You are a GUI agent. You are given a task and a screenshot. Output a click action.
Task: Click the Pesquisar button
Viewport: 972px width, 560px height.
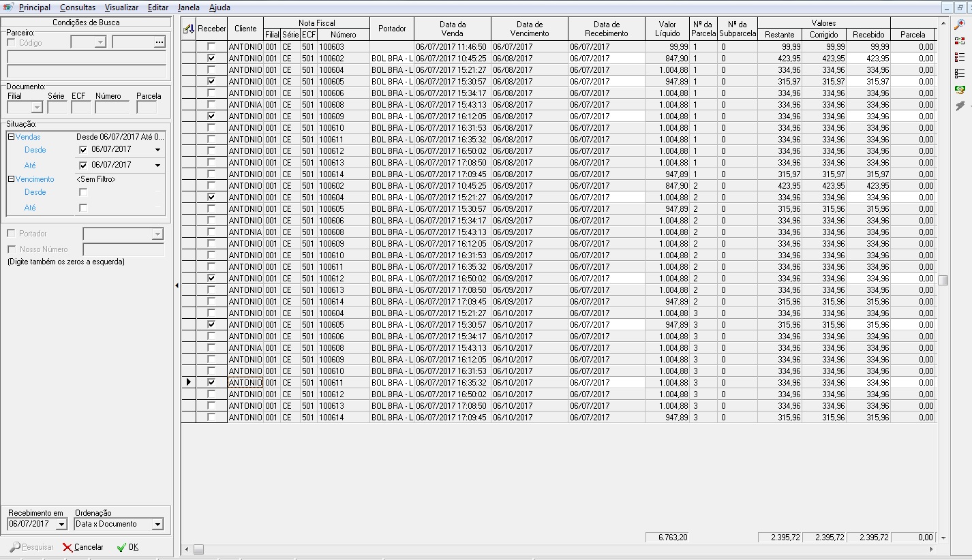pos(31,547)
